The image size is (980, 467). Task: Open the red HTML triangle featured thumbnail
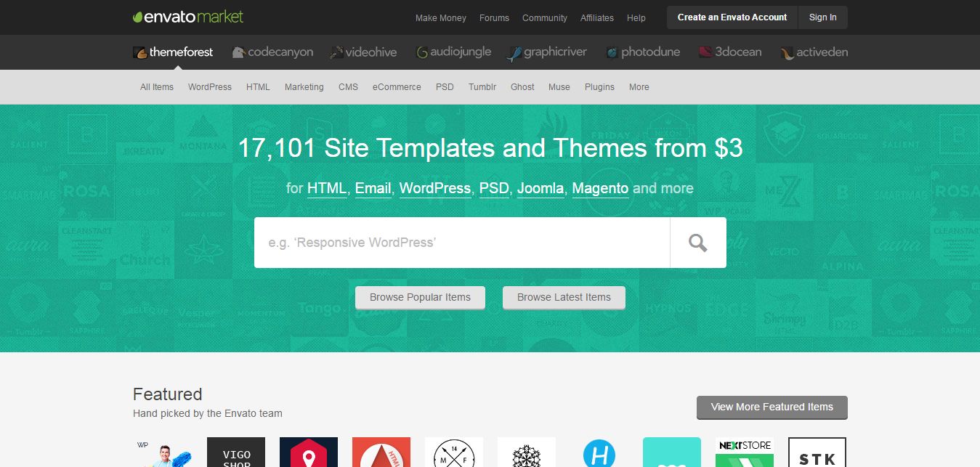[381, 452]
